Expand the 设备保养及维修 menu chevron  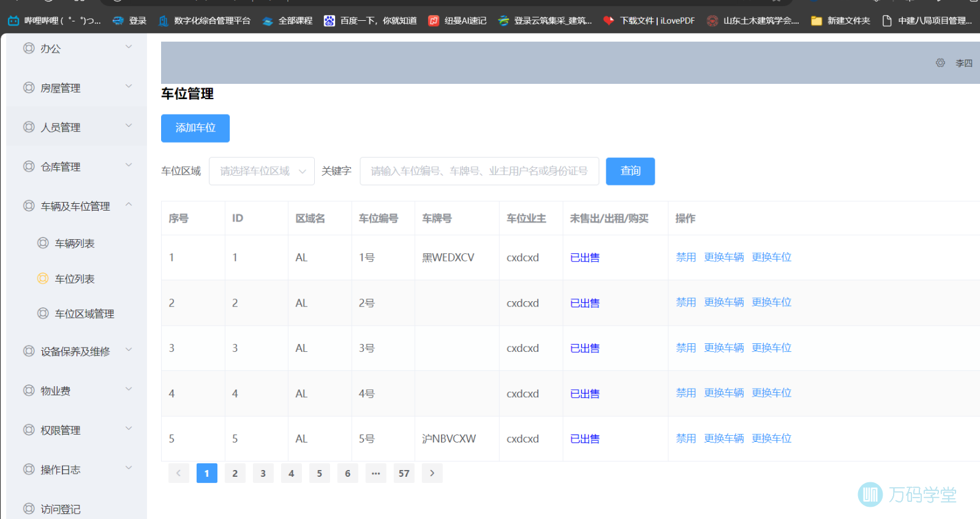(x=129, y=349)
